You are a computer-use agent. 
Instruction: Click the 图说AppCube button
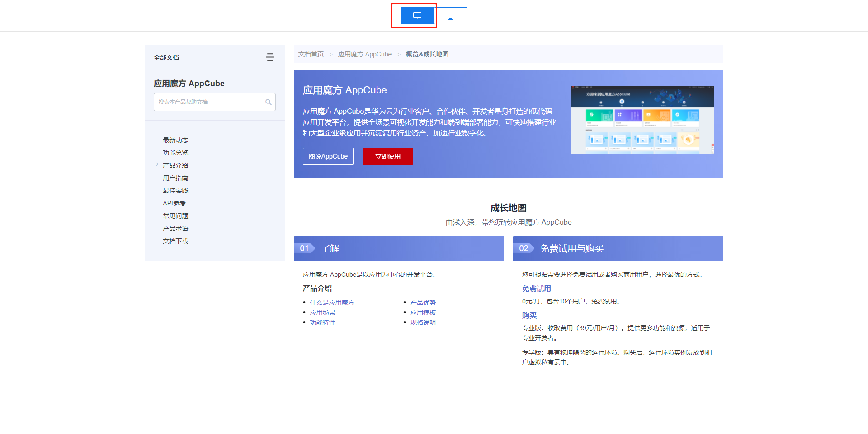point(328,156)
